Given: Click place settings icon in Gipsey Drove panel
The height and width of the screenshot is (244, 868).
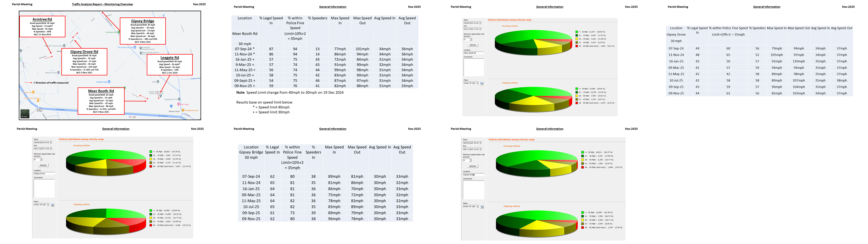Looking at the screenshot, I should coord(52,205).
